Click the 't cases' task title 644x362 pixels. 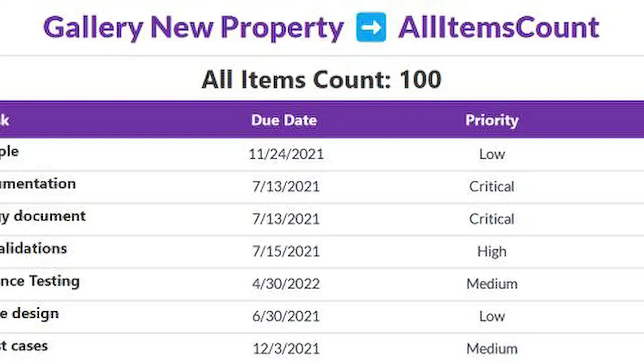point(24,345)
